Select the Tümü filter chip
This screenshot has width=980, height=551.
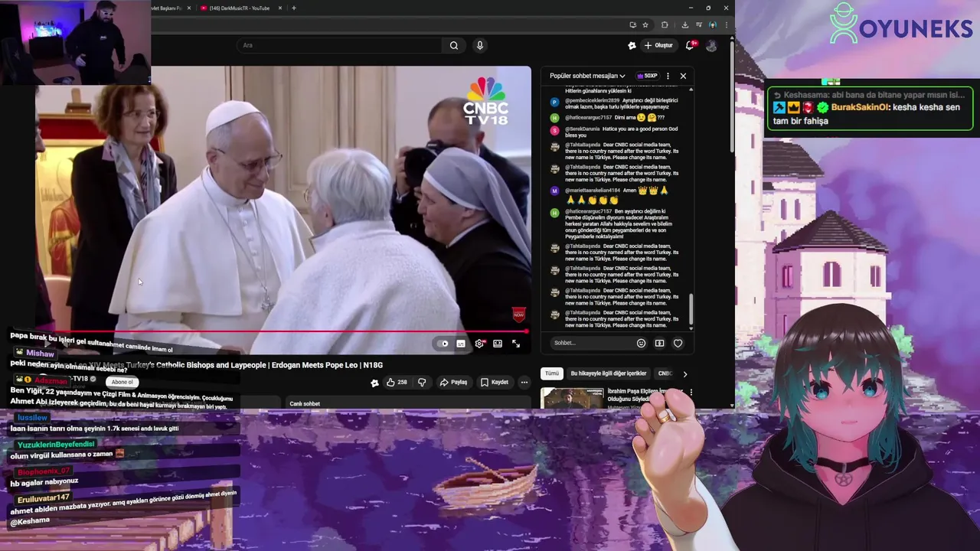[x=552, y=373]
